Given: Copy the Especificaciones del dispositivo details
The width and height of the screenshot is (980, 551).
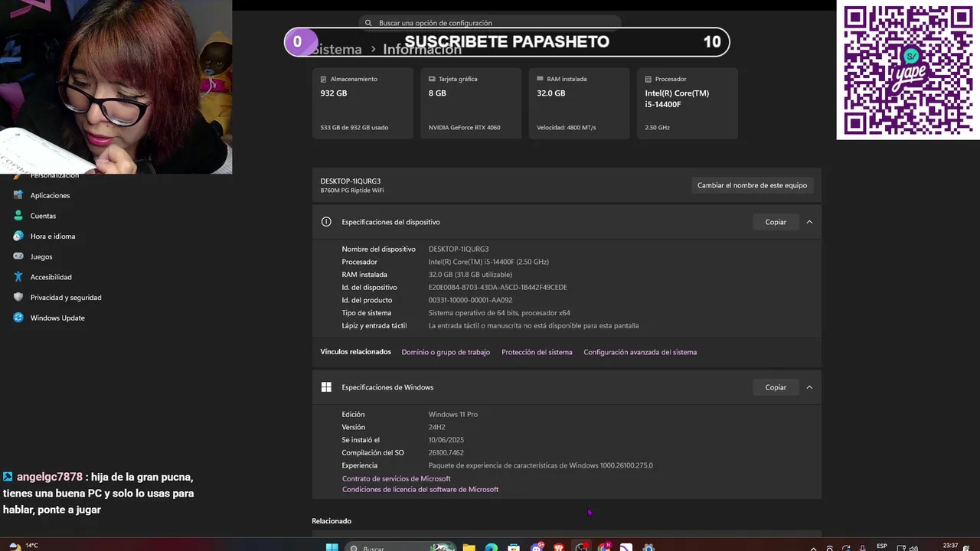Looking at the screenshot, I should (x=776, y=222).
